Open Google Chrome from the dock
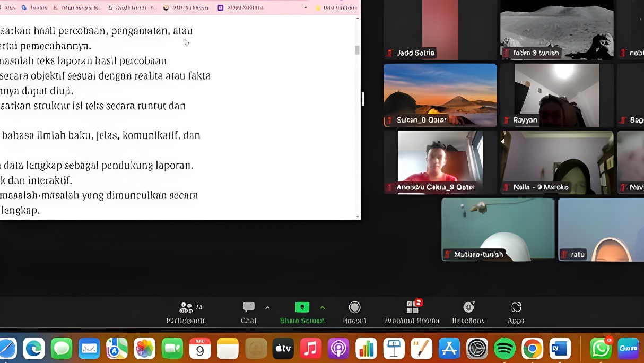Viewport: 644px width, 363px height. 532,349
